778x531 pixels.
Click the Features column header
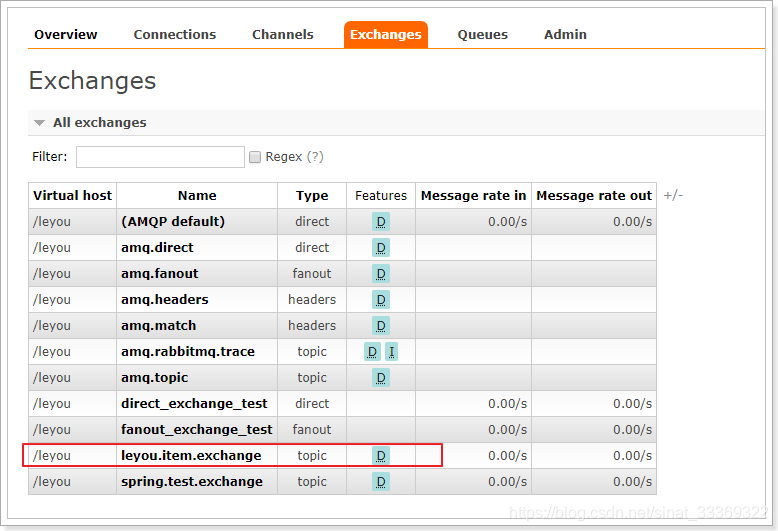coord(381,196)
